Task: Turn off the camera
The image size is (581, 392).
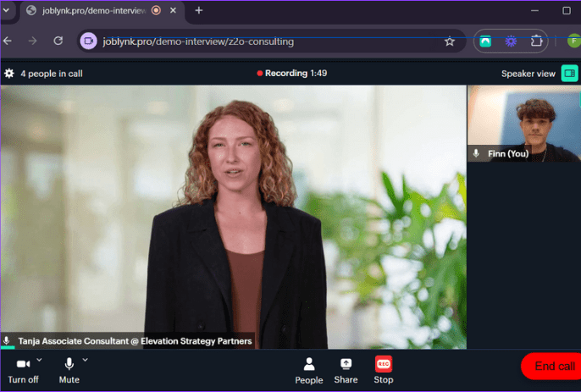Action: tap(23, 370)
